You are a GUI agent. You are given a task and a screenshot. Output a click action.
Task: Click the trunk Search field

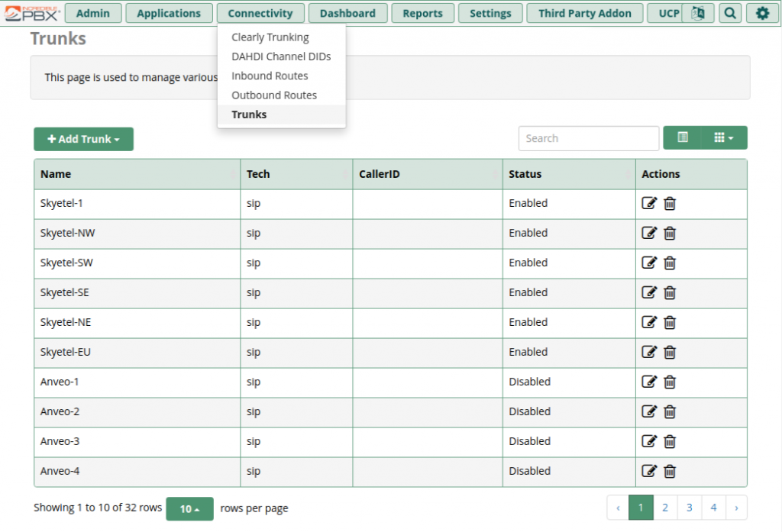click(589, 138)
